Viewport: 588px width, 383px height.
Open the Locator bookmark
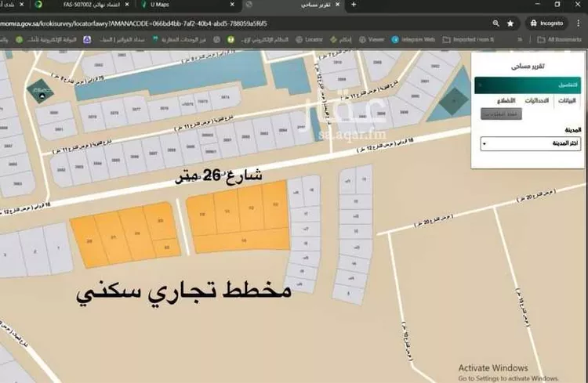click(x=310, y=39)
